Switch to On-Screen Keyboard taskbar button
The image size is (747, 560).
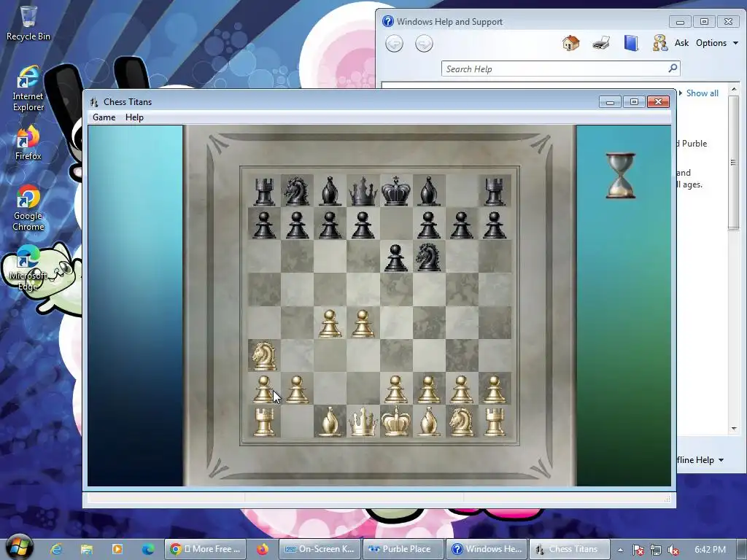point(320,549)
